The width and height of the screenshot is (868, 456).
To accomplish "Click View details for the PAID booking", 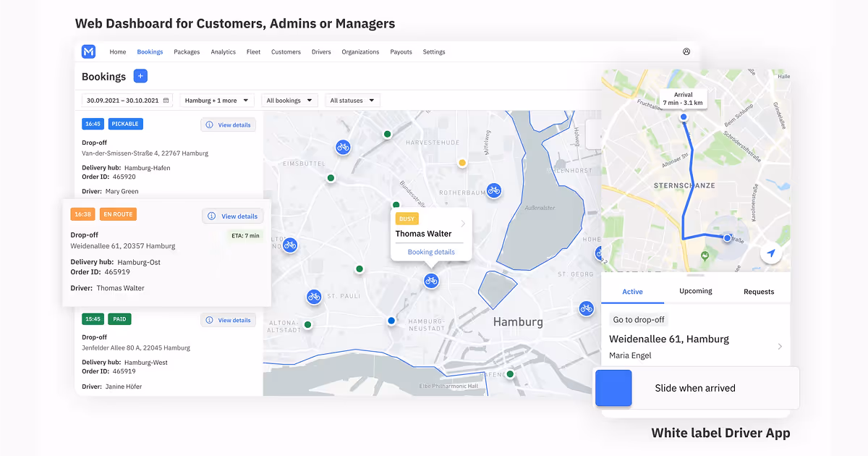I will tap(228, 320).
